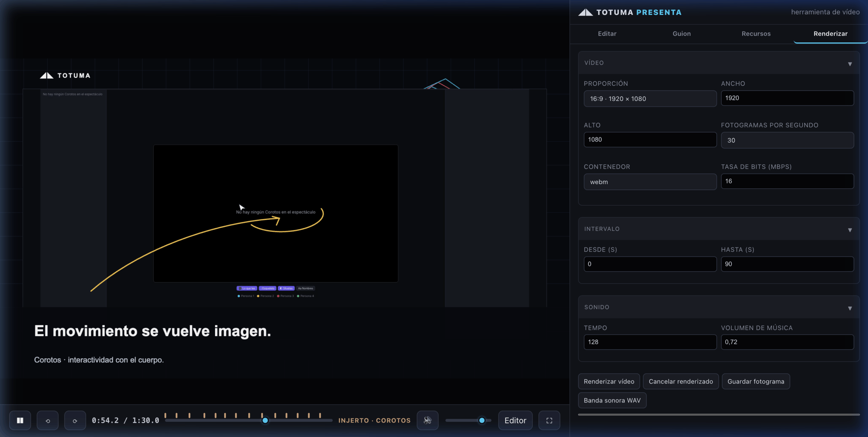This screenshot has width=868, height=437.
Task: Click the last timeline marker tick
Action: click(320, 415)
